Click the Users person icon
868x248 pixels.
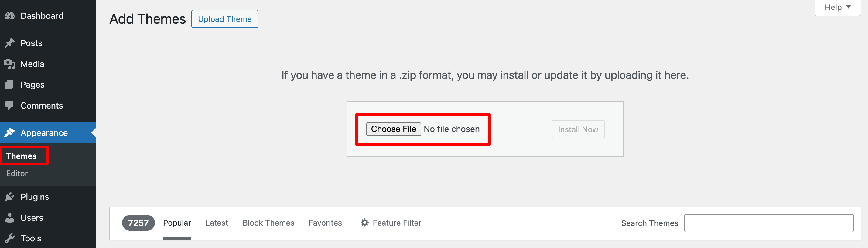[10, 218]
